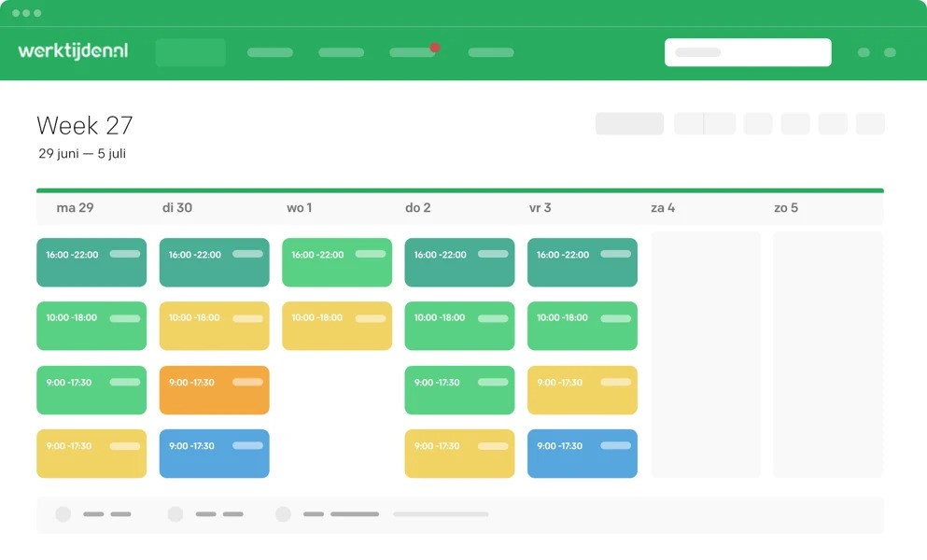Click the search field in the green header

tap(747, 52)
